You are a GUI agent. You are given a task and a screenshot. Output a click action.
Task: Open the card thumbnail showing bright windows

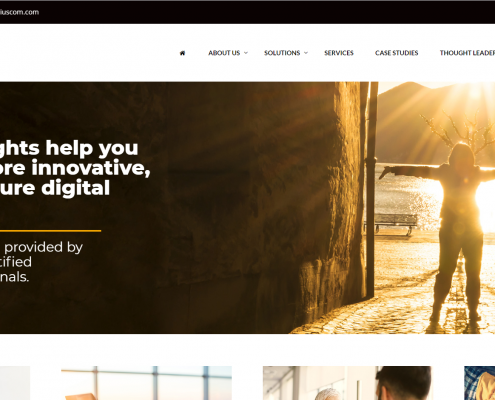[146, 383]
